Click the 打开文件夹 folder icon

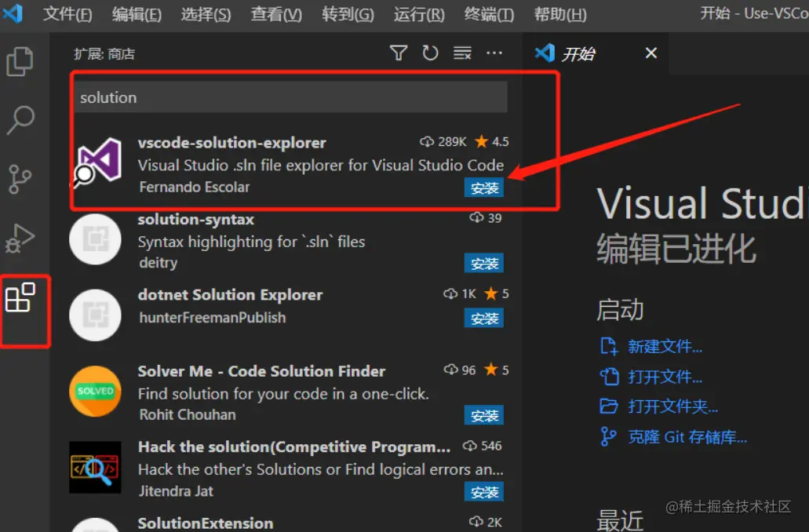pos(609,406)
